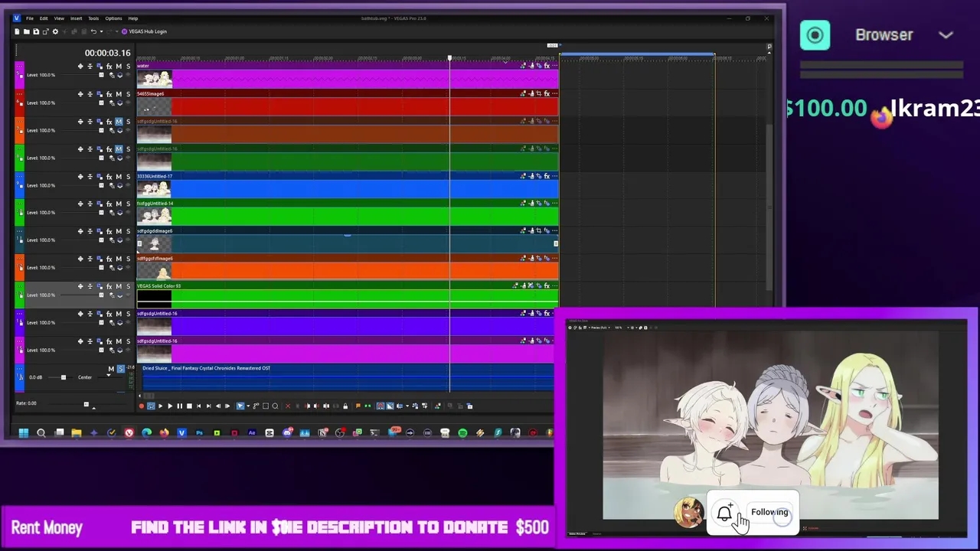Click the Record button in transport

(142, 406)
